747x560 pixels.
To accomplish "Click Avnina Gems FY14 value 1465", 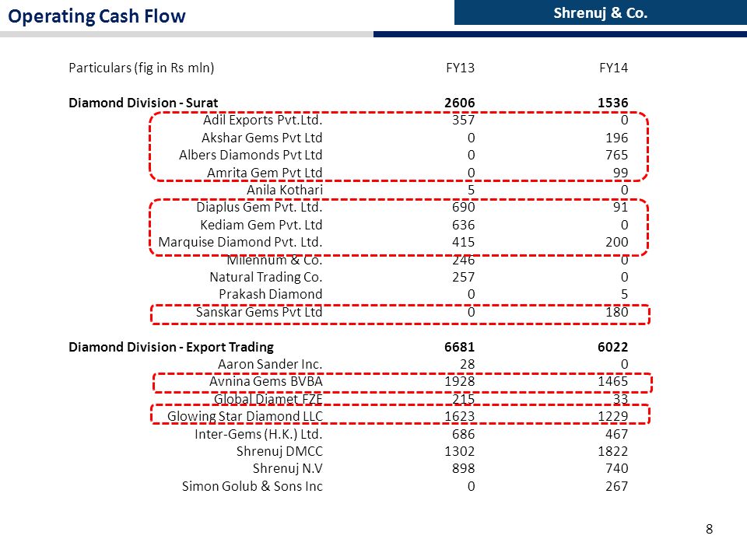I will coord(613,381).
